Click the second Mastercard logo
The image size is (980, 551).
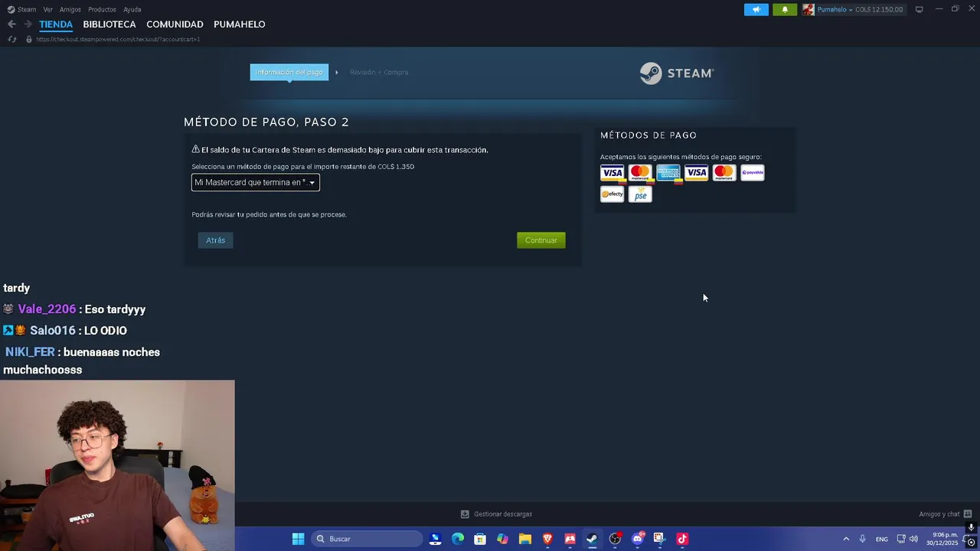click(724, 173)
